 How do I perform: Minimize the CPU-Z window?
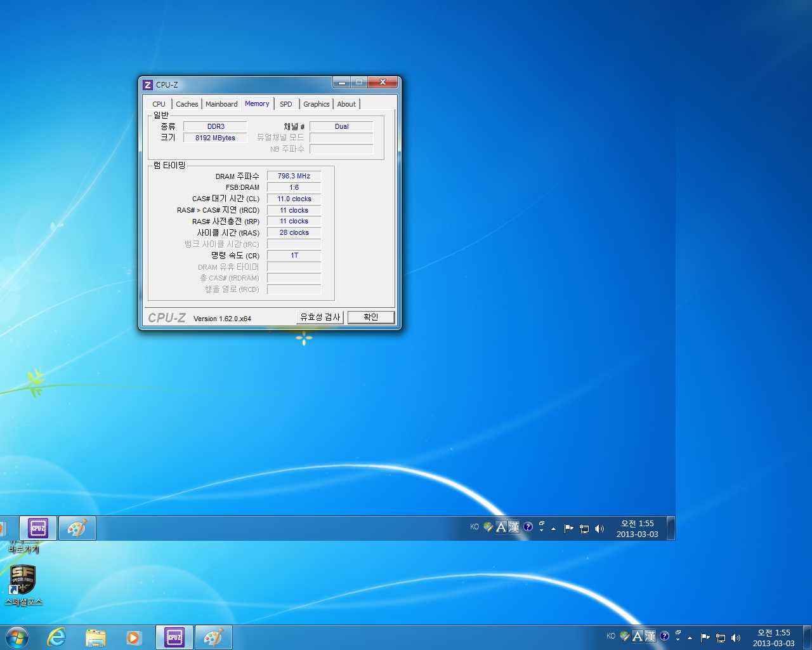pyautogui.click(x=341, y=82)
